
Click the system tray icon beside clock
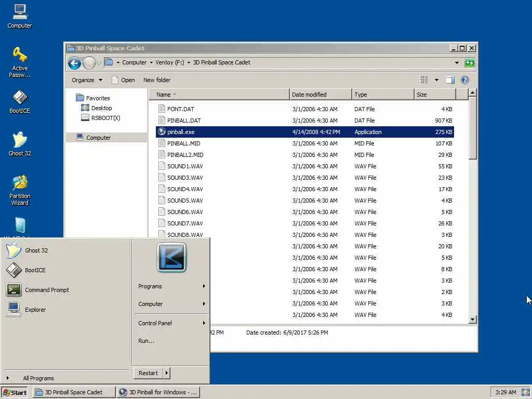click(x=526, y=392)
